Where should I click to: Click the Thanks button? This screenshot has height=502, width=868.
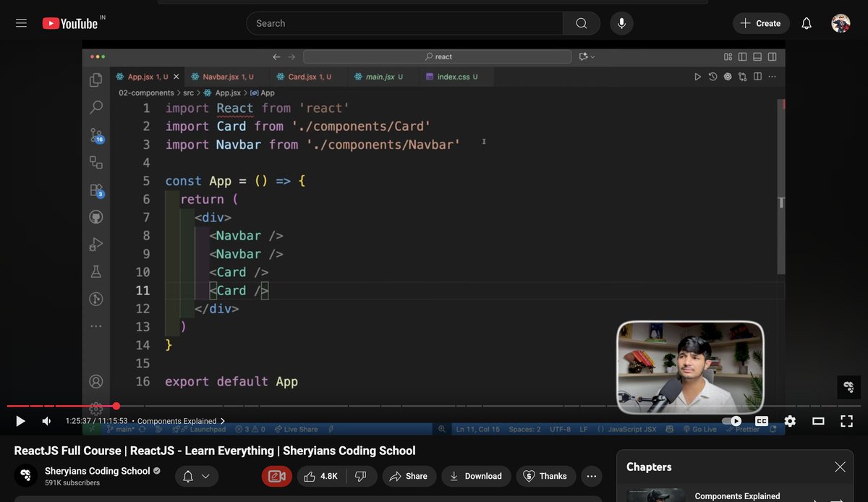coord(545,476)
